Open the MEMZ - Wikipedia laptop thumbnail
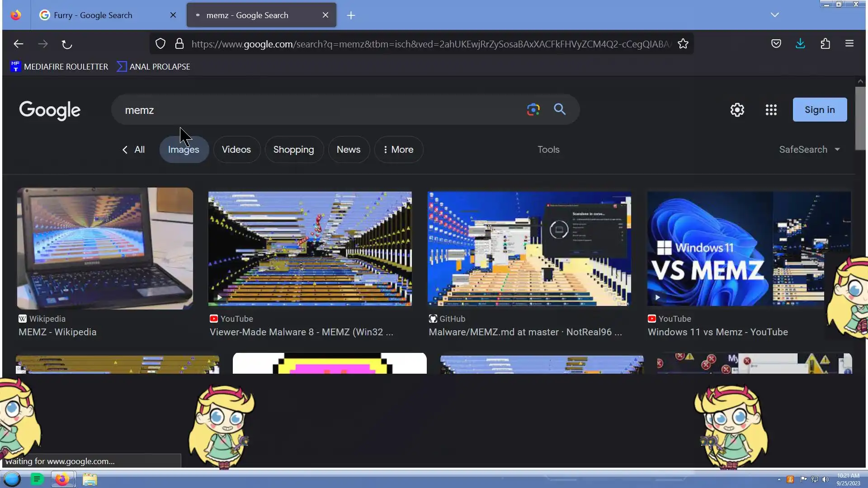This screenshot has height=488, width=868. (x=105, y=248)
